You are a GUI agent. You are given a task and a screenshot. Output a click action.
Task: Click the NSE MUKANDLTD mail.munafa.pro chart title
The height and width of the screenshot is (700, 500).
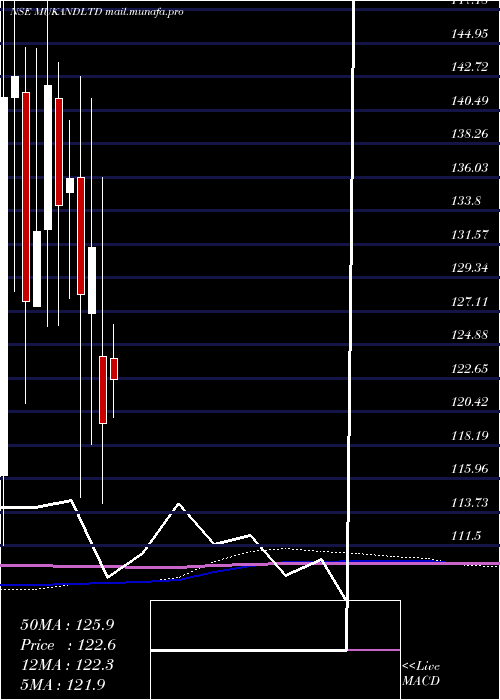tap(97, 12)
